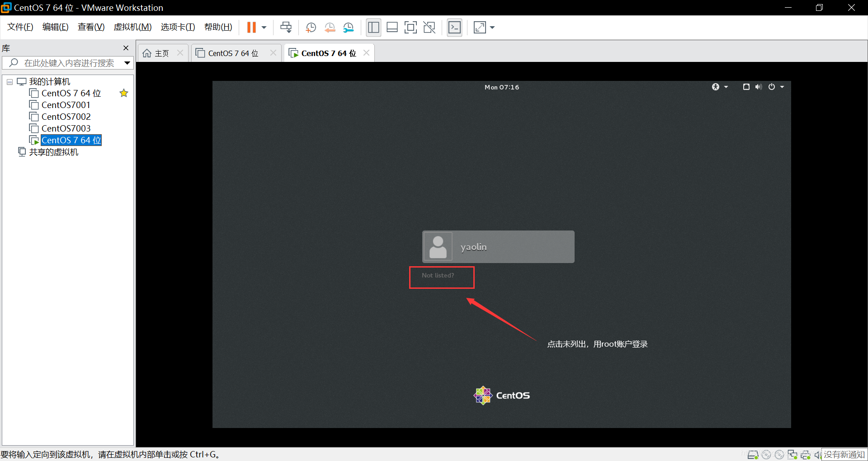Click the network adapter status bar icon
The width and height of the screenshot is (868, 461).
(793, 455)
